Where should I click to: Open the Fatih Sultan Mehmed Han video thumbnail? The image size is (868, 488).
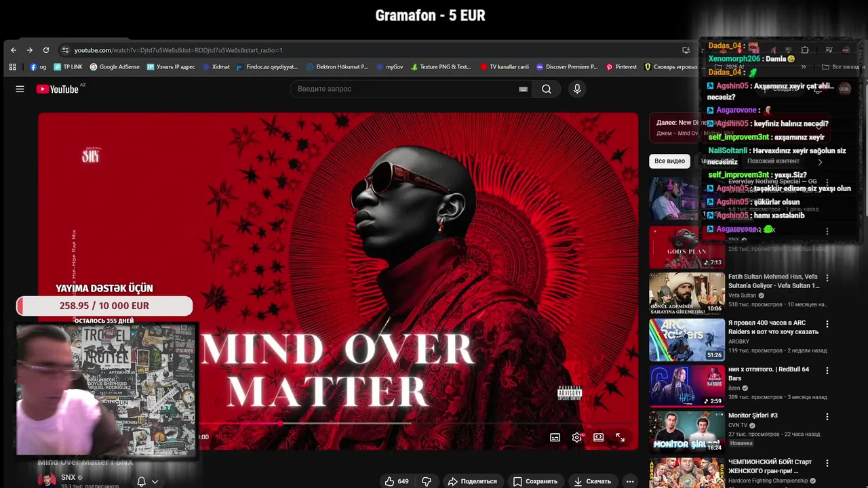[x=687, y=293]
